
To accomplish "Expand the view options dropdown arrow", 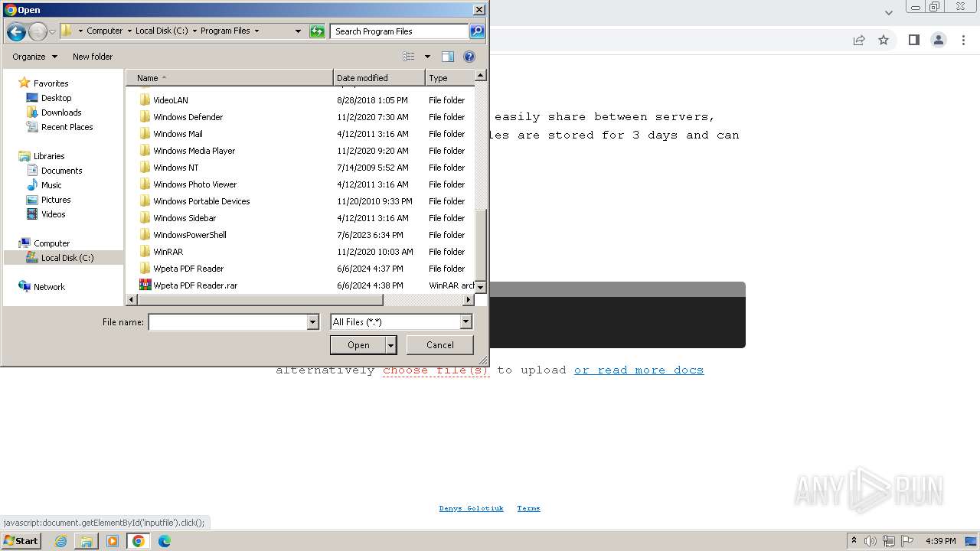I will tap(427, 57).
